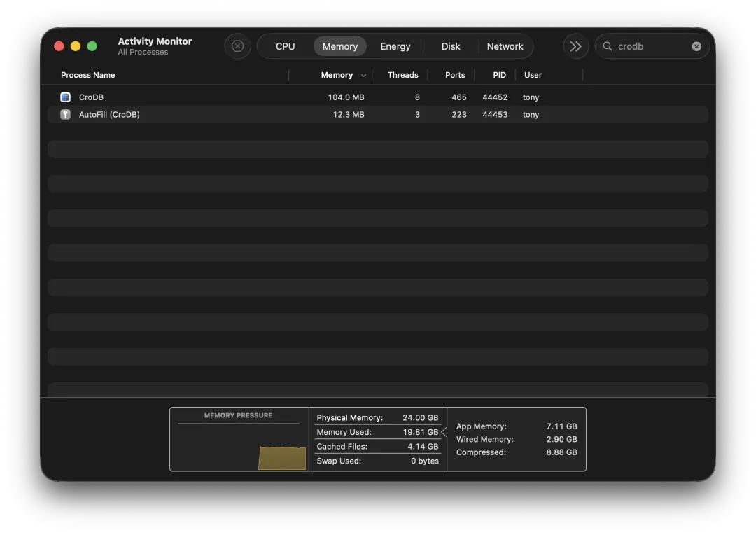Click in the search field containing crodb
This screenshot has height=535, width=756.
652,46
